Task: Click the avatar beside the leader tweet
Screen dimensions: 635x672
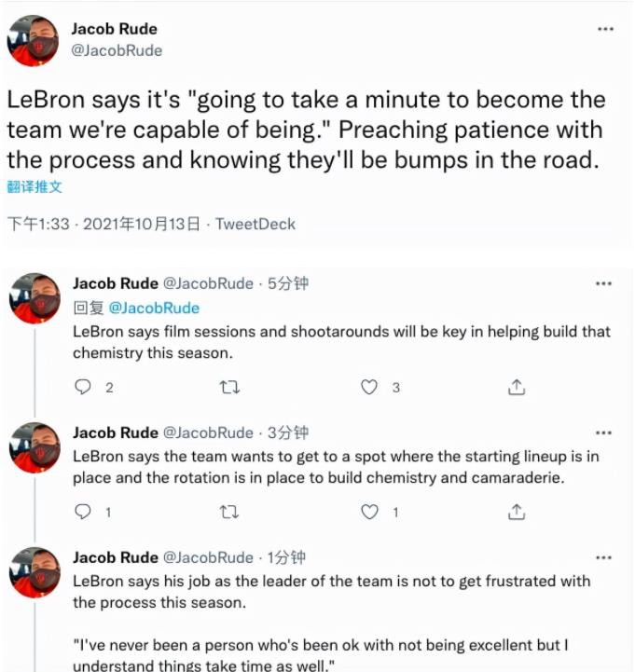Action: click(35, 572)
